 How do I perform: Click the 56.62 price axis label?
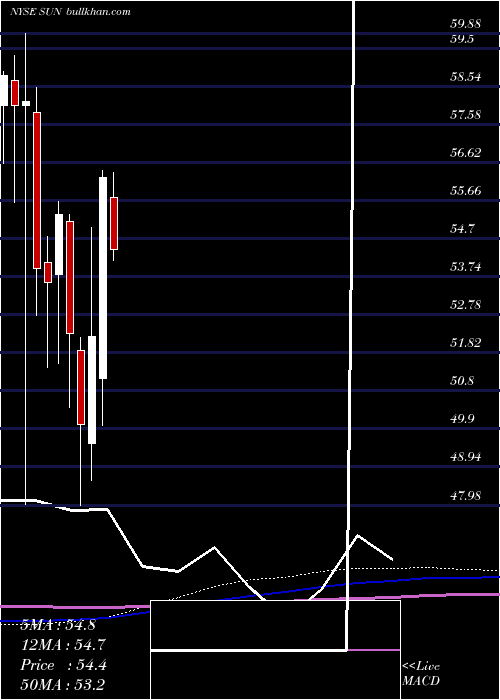pyautogui.click(x=465, y=153)
